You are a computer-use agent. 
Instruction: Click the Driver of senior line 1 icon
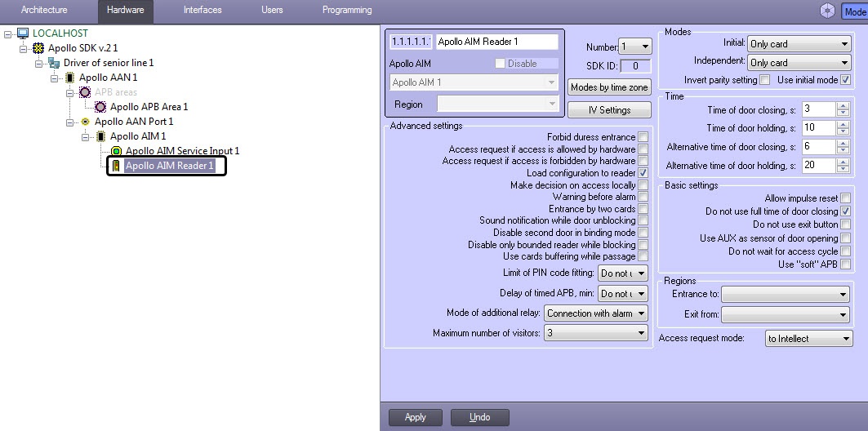pos(54,63)
